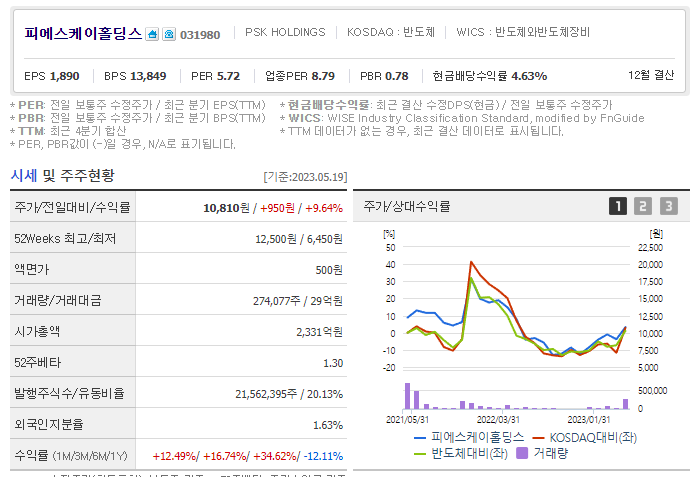700x477 pixels.
Task: Click the 12,500원 / 6,450원 value
Action: click(299, 239)
